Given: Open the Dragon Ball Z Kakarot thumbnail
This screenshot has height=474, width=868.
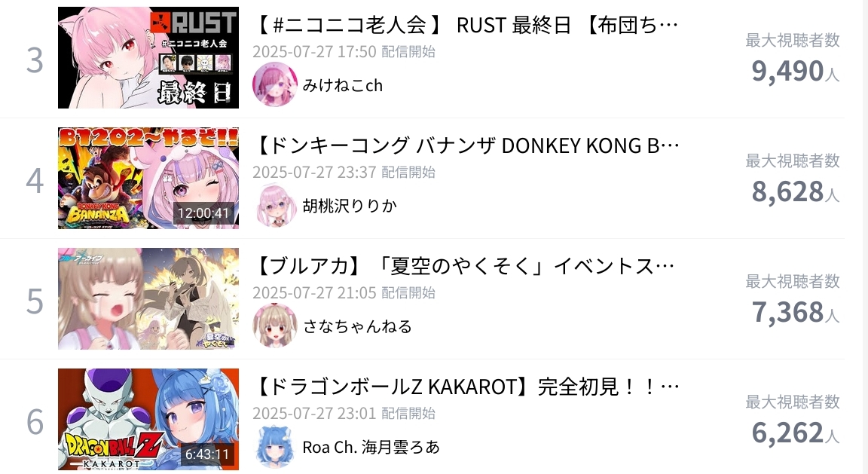Looking at the screenshot, I should coord(148,419).
